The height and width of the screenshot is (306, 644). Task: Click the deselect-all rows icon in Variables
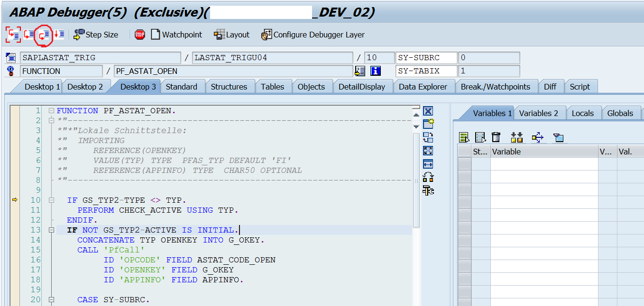pos(480,137)
